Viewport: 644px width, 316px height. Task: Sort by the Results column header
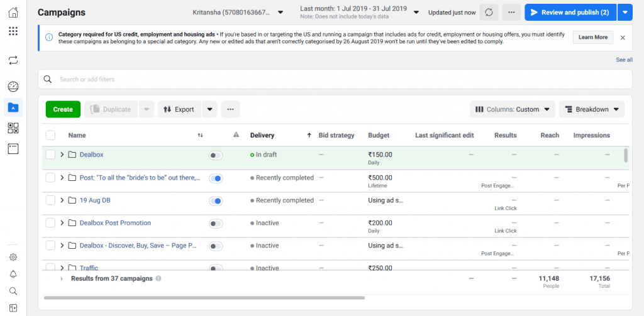click(x=506, y=135)
